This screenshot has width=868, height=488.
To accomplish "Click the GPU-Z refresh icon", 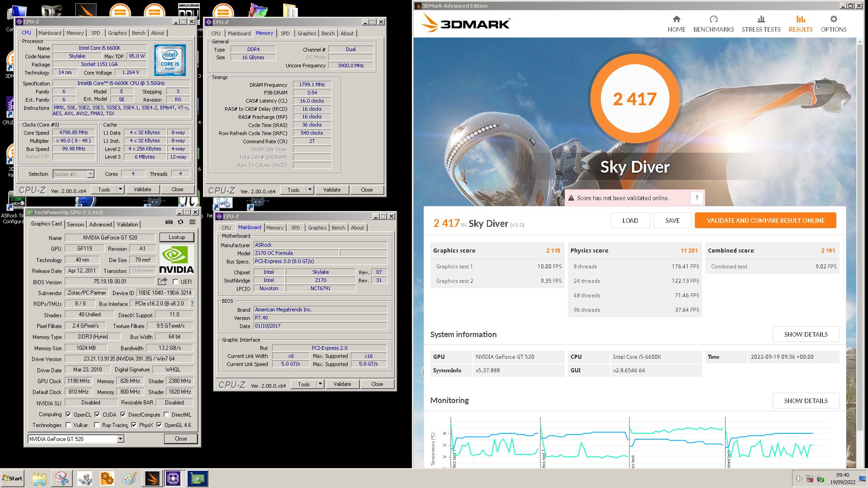I will click(180, 222).
